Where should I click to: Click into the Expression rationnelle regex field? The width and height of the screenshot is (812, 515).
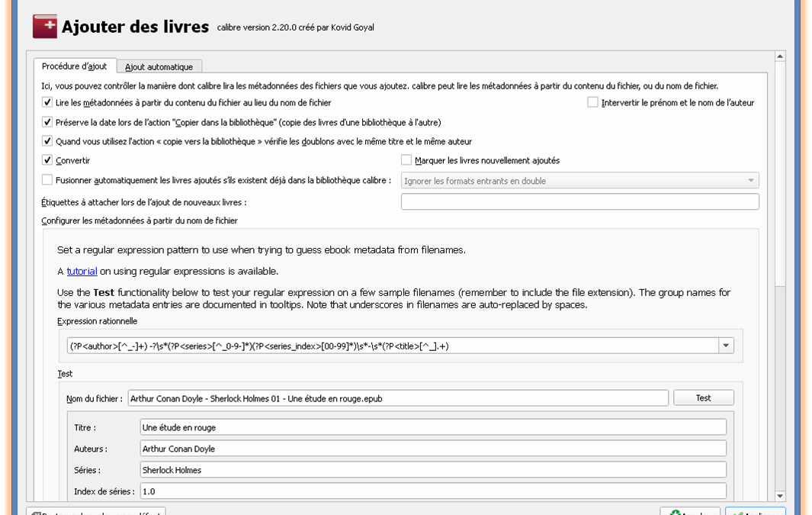[x=393, y=346]
